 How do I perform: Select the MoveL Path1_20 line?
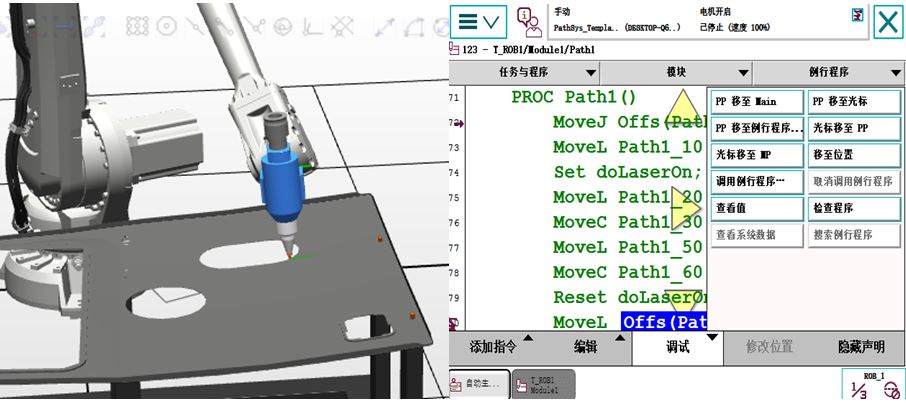click(x=627, y=197)
